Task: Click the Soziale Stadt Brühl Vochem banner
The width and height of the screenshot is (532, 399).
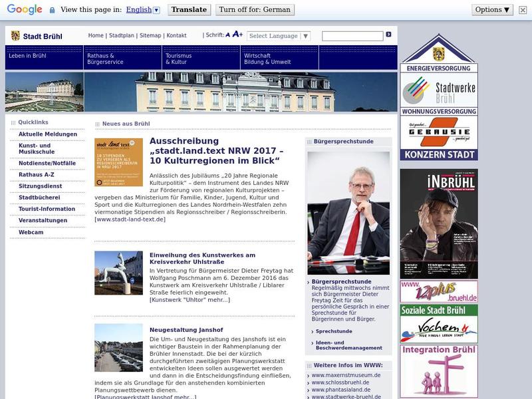Action: click(x=439, y=324)
